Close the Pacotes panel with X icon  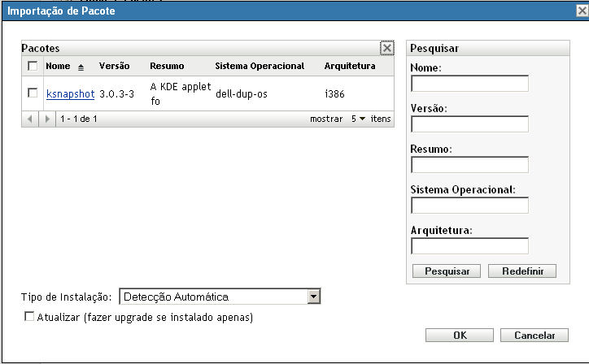[387, 48]
